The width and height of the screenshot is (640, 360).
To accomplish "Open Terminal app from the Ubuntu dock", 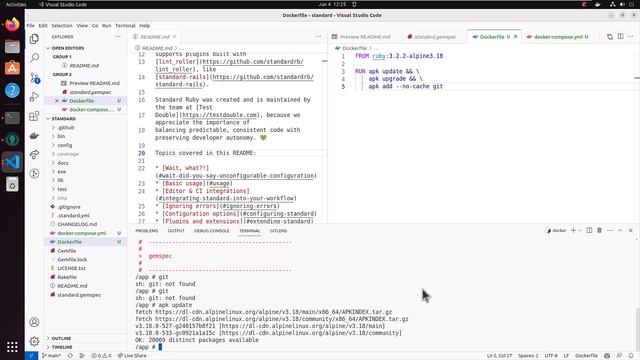I will pyautogui.click(x=12, y=118).
